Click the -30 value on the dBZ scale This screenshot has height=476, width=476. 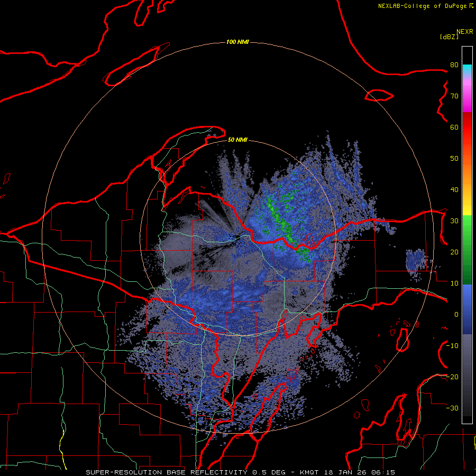(452, 408)
